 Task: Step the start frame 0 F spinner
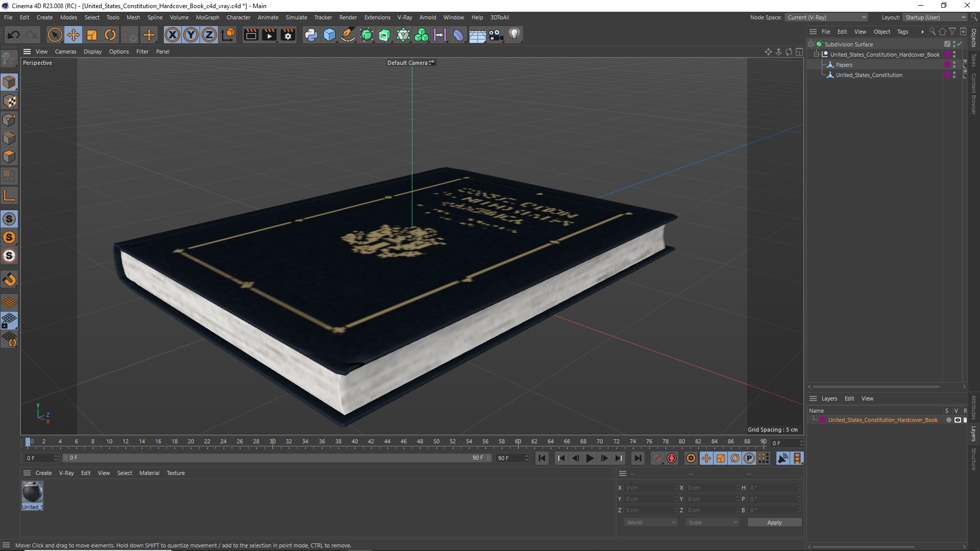tap(56, 458)
